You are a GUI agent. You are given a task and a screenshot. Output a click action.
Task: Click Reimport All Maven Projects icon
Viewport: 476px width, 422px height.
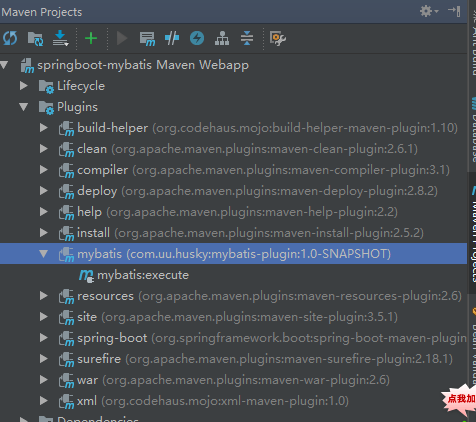click(10, 38)
